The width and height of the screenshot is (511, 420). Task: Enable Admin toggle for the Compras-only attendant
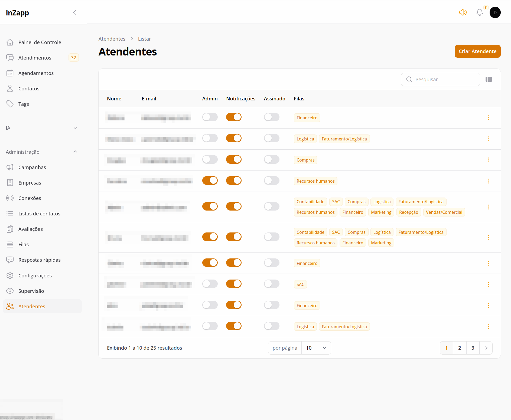coord(210,159)
